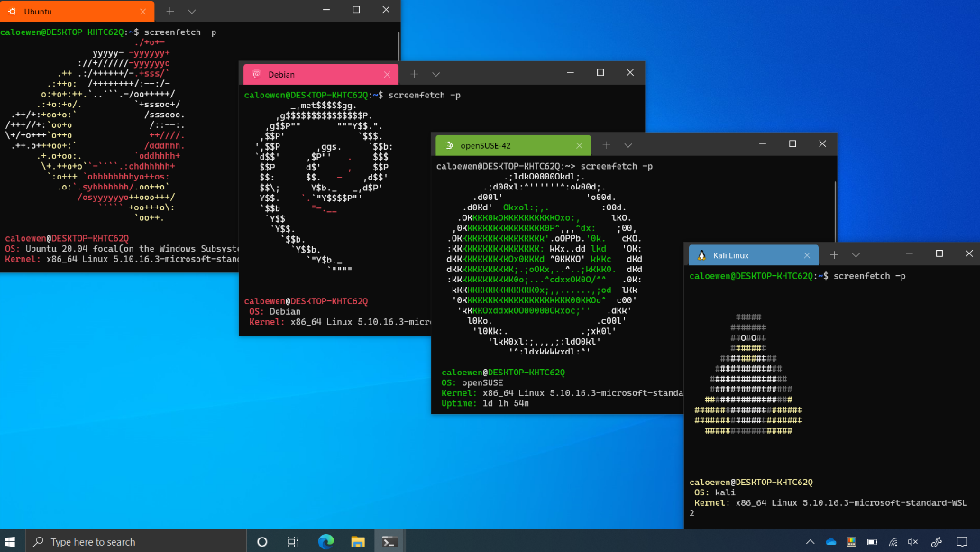The width and height of the screenshot is (980, 552).
Task: Click the openSUSE chameleon icon on its tab
Action: tap(448, 143)
